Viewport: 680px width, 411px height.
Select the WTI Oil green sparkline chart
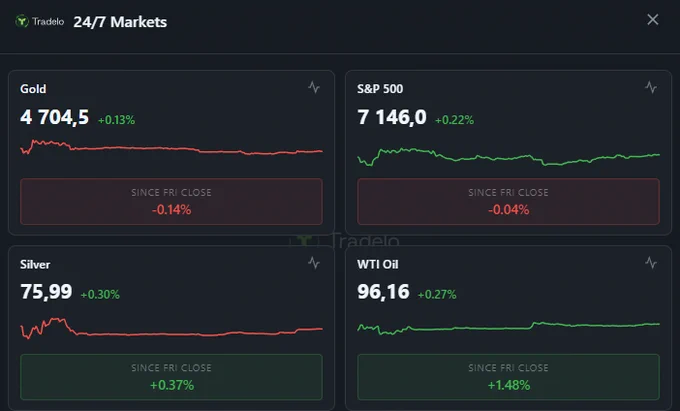(x=508, y=328)
